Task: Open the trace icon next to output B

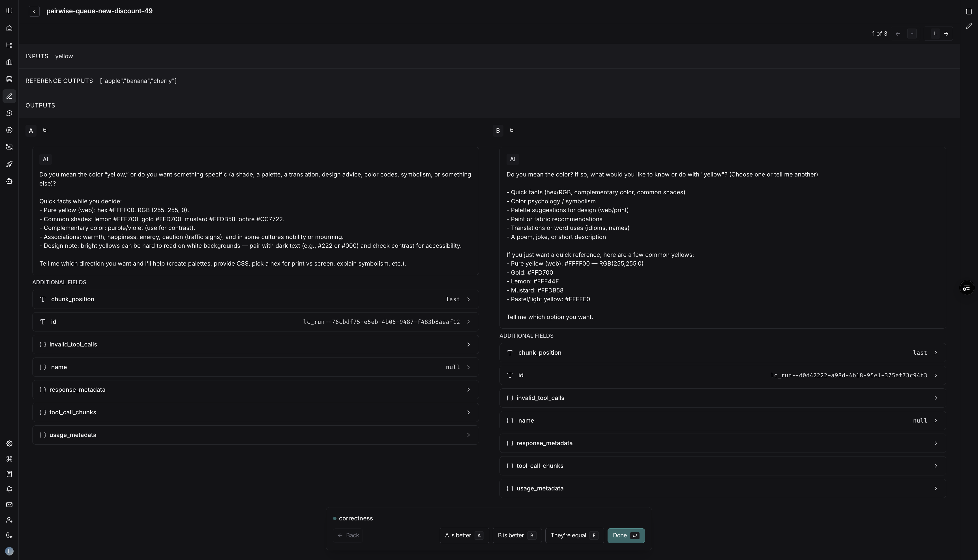Action: [512, 130]
